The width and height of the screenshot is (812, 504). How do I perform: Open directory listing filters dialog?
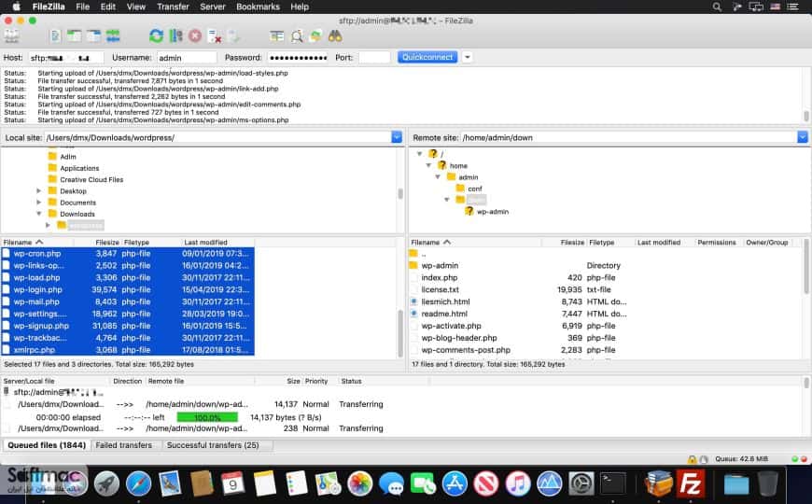277,36
